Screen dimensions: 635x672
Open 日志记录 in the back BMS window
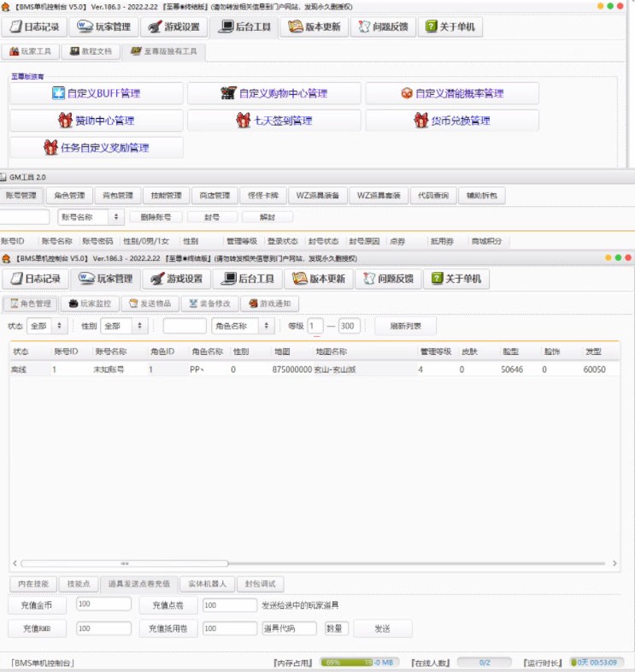(x=34, y=27)
